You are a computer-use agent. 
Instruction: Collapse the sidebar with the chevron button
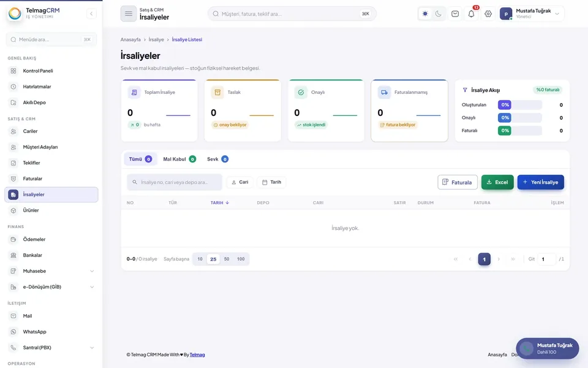[91, 14]
